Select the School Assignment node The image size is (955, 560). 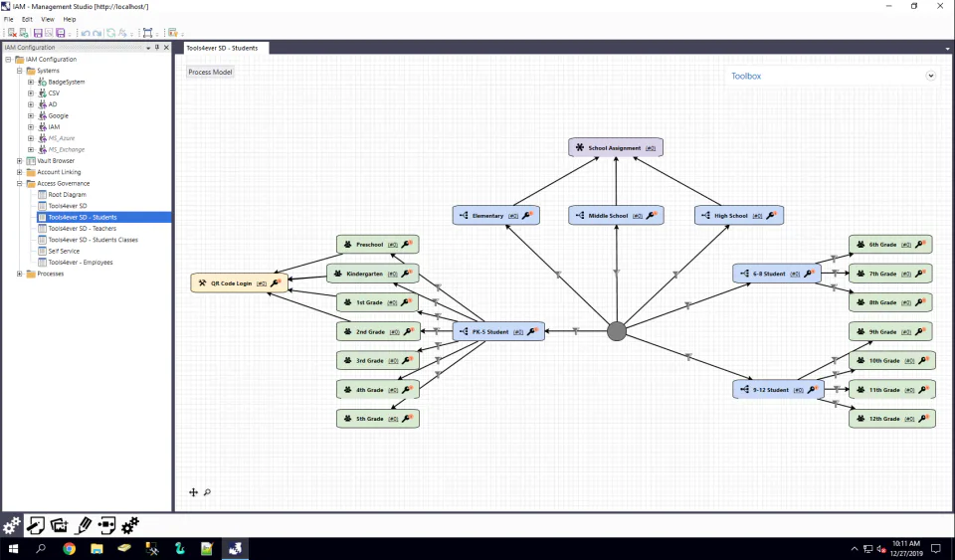click(x=615, y=147)
